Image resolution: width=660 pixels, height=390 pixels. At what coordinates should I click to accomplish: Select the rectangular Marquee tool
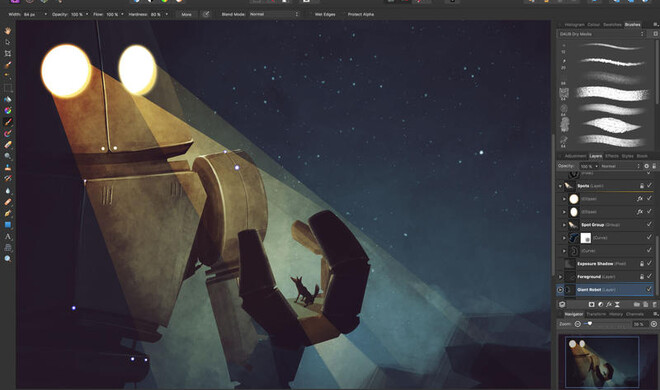tap(8, 88)
